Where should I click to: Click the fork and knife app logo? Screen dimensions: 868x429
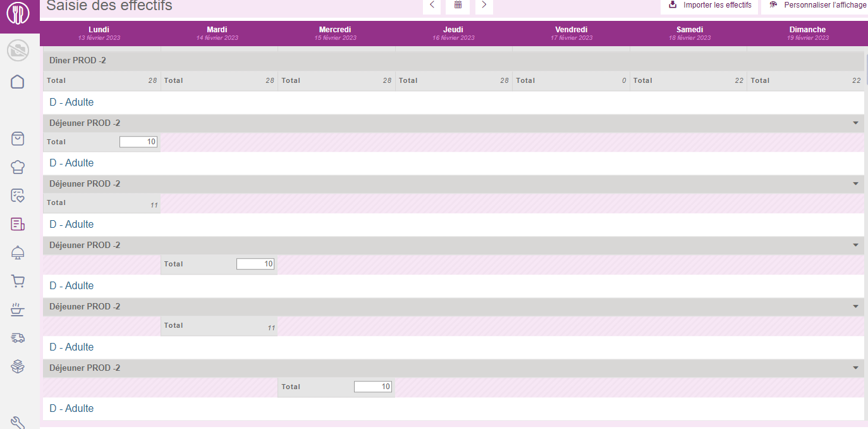pyautogui.click(x=18, y=13)
